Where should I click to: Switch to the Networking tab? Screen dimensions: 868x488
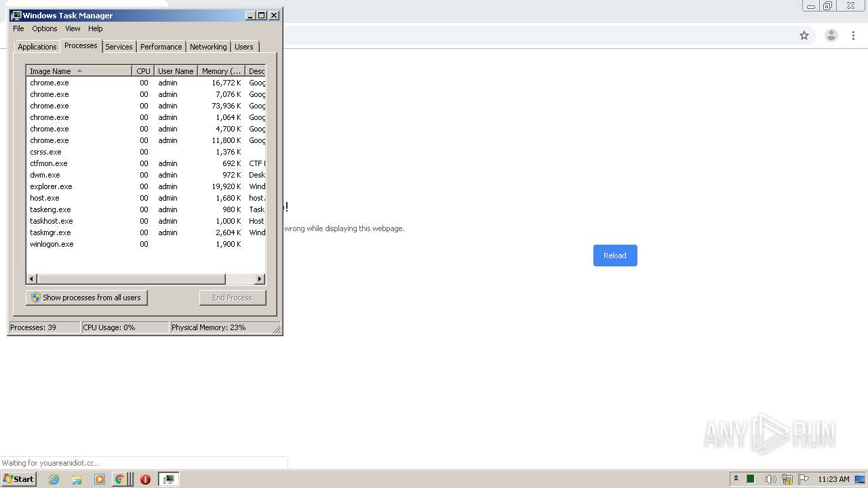(x=208, y=47)
